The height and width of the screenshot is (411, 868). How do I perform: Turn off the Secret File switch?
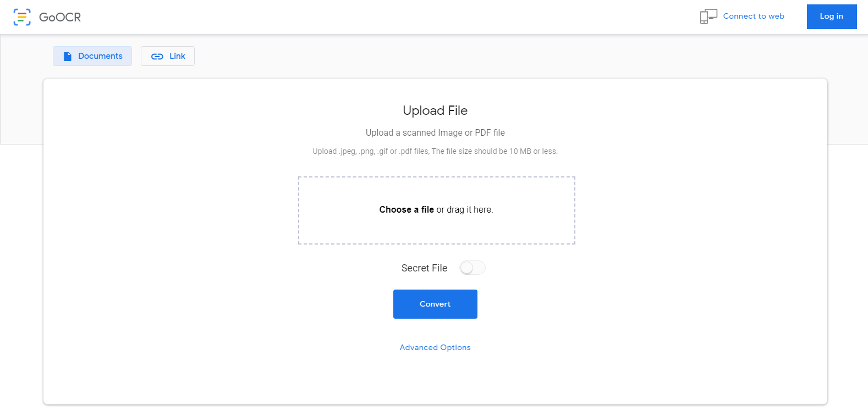pyautogui.click(x=472, y=268)
